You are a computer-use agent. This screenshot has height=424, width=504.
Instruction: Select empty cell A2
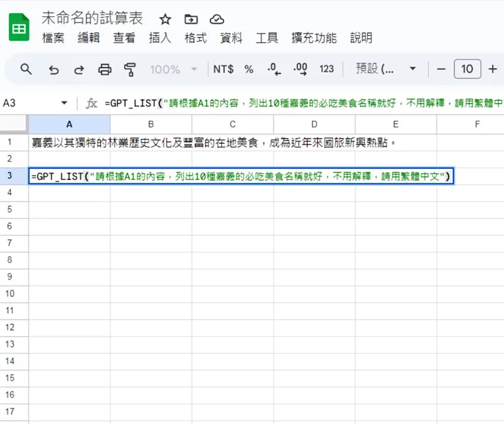pyautogui.click(x=69, y=159)
